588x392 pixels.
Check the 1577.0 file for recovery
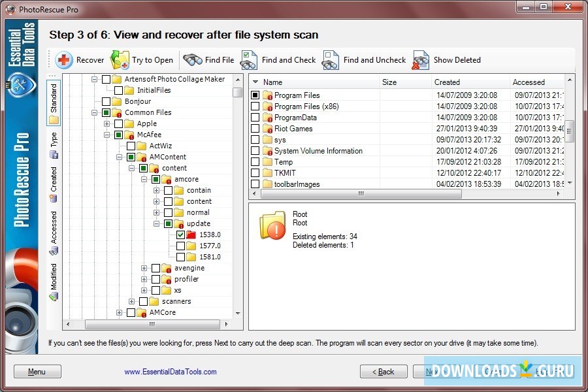pos(181,246)
